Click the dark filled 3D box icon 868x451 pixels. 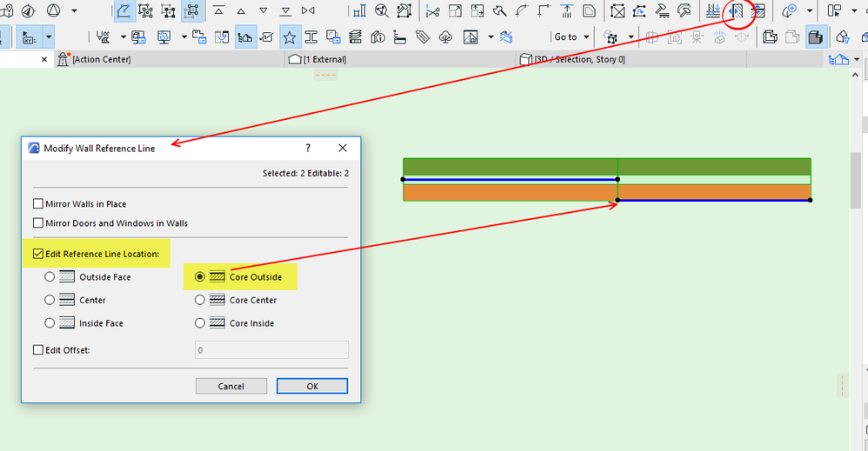coord(816,37)
